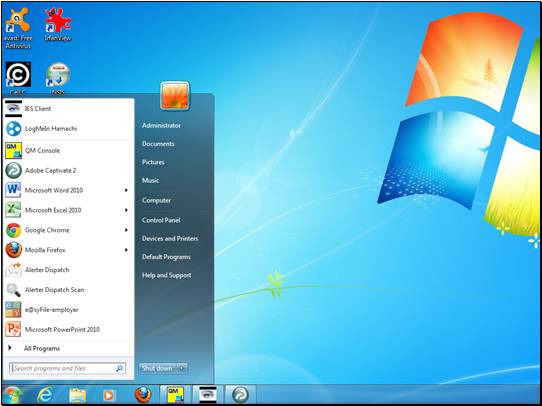Click the Firefox icon in the taskbar
Viewport: 542px width, 406px height.
pos(143,394)
